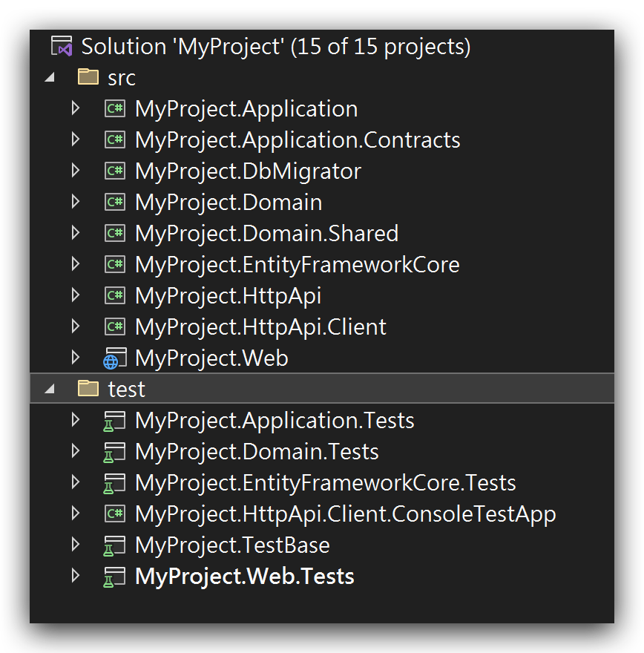Click the test project icon for MyProject.Domain.Tests
The width and height of the screenshot is (644, 653).
pyautogui.click(x=114, y=451)
